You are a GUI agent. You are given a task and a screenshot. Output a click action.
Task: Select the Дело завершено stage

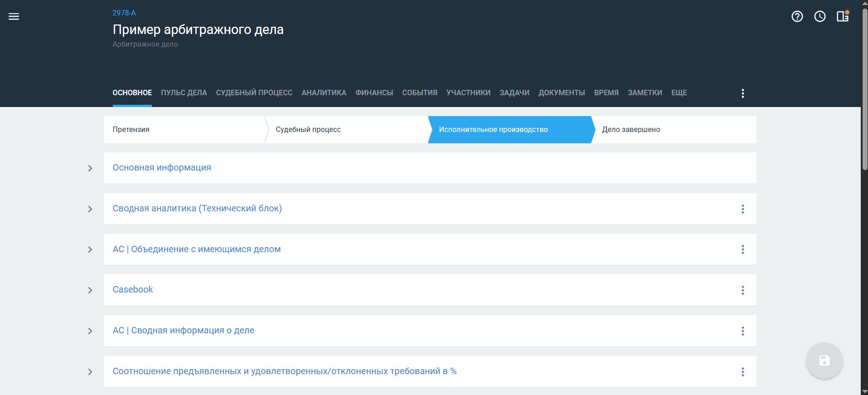coord(630,130)
